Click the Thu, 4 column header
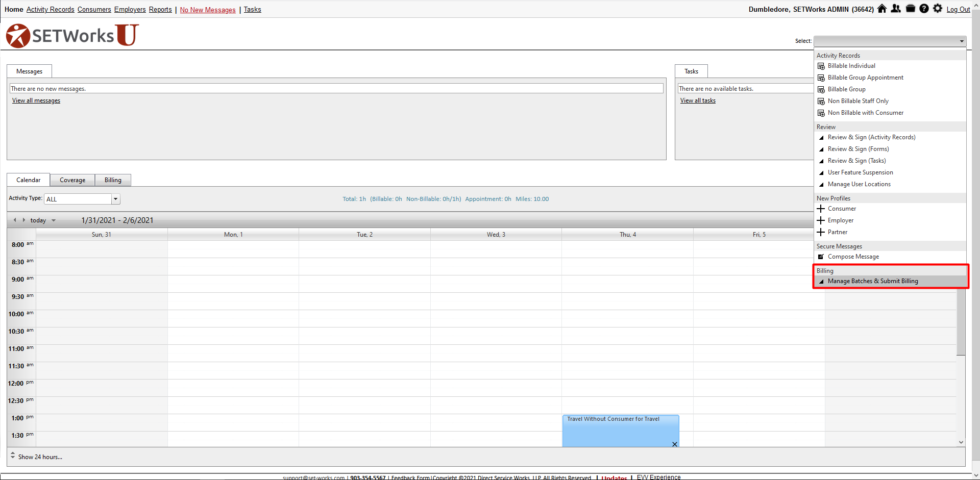 (x=628, y=235)
